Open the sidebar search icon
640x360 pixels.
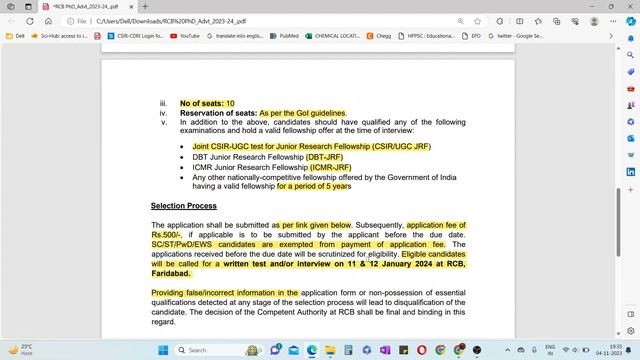pyautogui.click(x=631, y=55)
